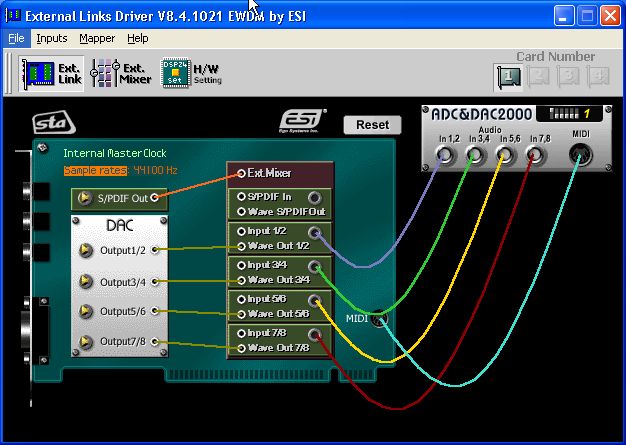Screen dimensions: 626x445
Task: Select card number 1
Action: tap(508, 77)
